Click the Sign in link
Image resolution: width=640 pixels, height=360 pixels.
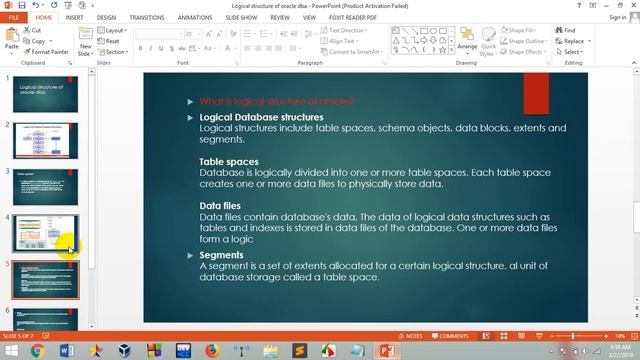(x=618, y=18)
